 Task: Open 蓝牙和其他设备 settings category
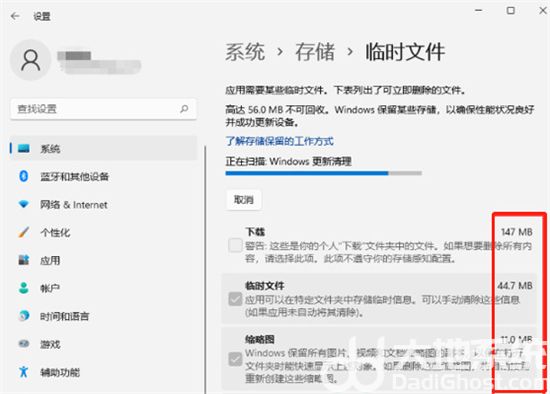pyautogui.click(x=103, y=176)
